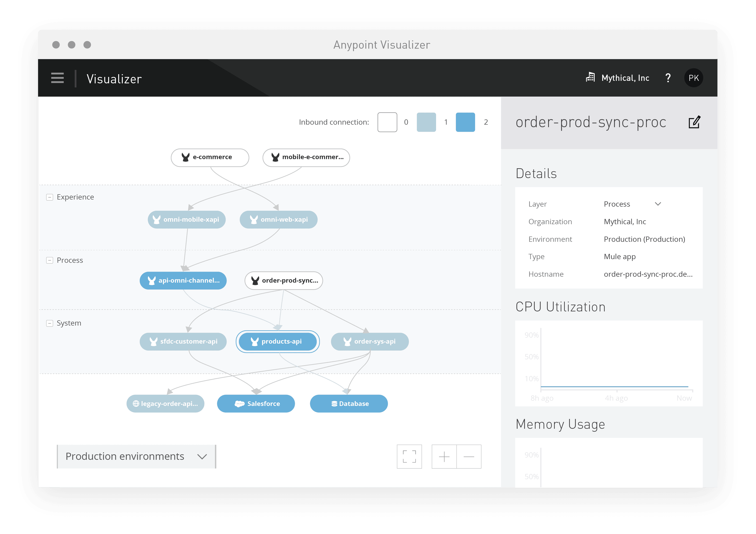The width and height of the screenshot is (756, 534).
Task: Zoom in using the plus icon
Action: (444, 457)
